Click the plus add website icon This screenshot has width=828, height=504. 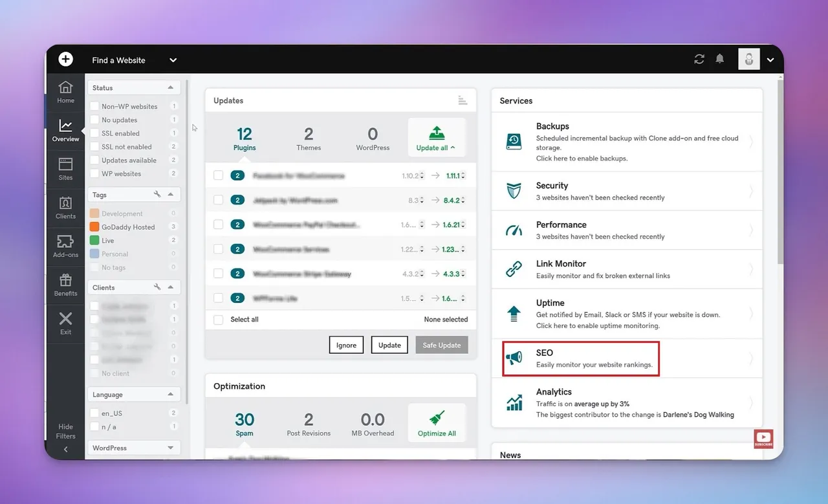click(66, 60)
